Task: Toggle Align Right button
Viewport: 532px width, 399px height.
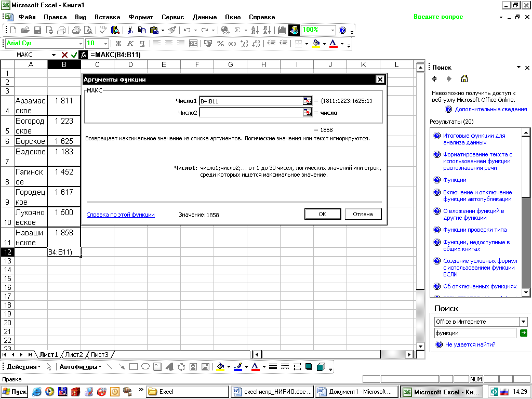Action: point(181,44)
